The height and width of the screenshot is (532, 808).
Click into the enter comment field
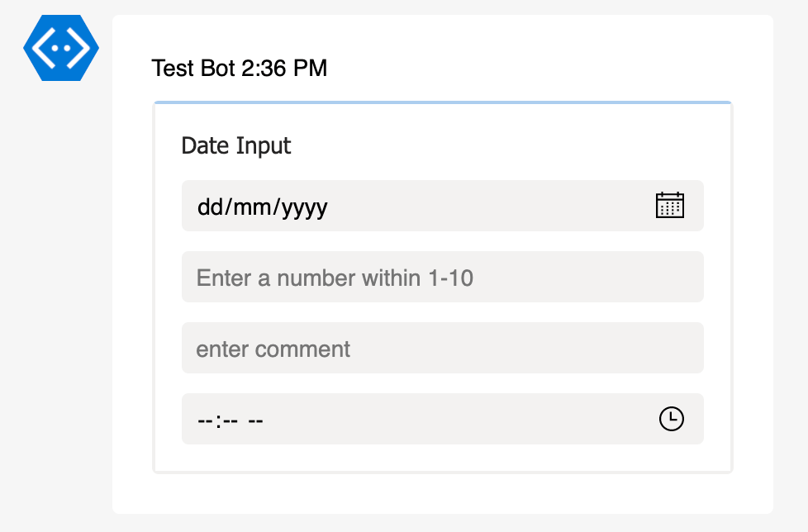(x=443, y=348)
